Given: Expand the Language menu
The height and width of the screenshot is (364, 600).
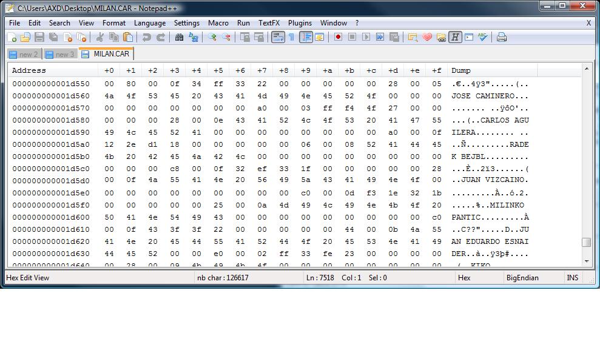Looking at the screenshot, I should [x=149, y=23].
